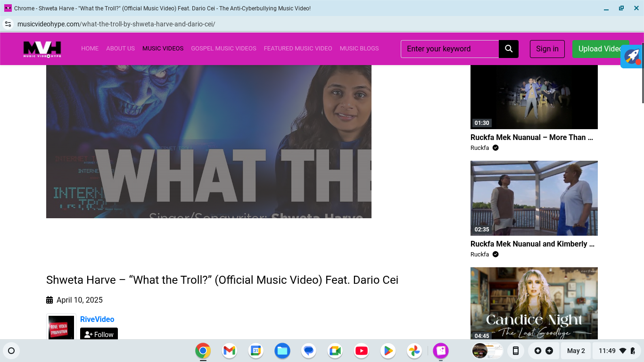Image resolution: width=644 pixels, height=362 pixels.
Task: Click the Shweta Harve What the Troll title
Action: tap(222, 280)
